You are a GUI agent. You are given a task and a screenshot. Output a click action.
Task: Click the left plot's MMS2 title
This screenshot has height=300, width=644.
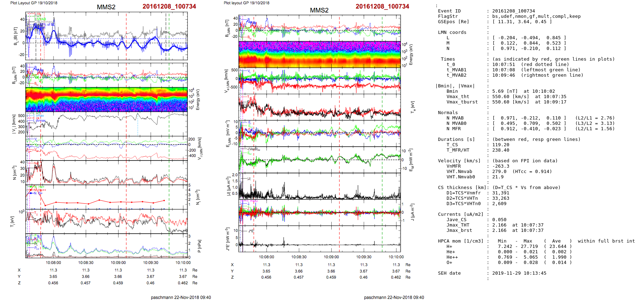106,7
